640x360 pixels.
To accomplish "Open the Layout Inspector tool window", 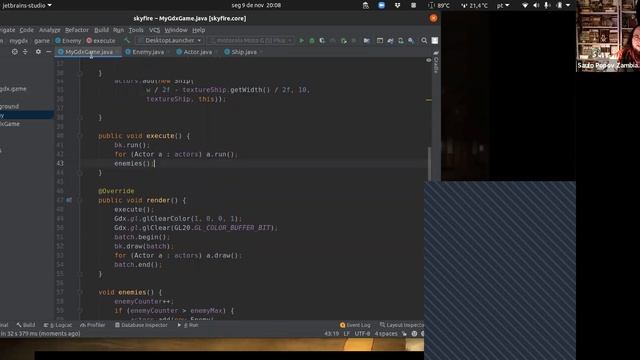I will 402,325.
